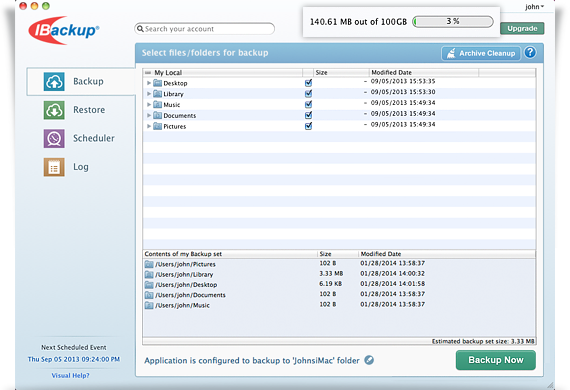The height and width of the screenshot is (390, 570).
Task: Select /Users/john/Documents path text
Action: (x=190, y=295)
